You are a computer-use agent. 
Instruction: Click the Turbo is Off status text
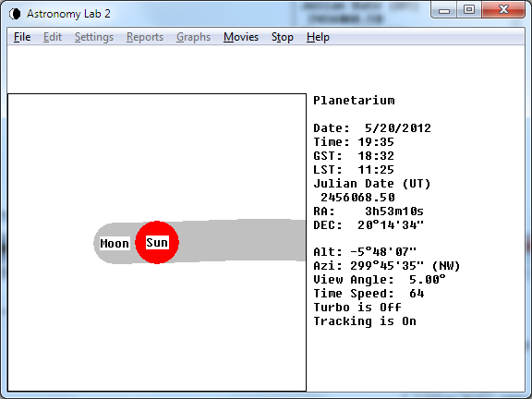click(x=357, y=307)
